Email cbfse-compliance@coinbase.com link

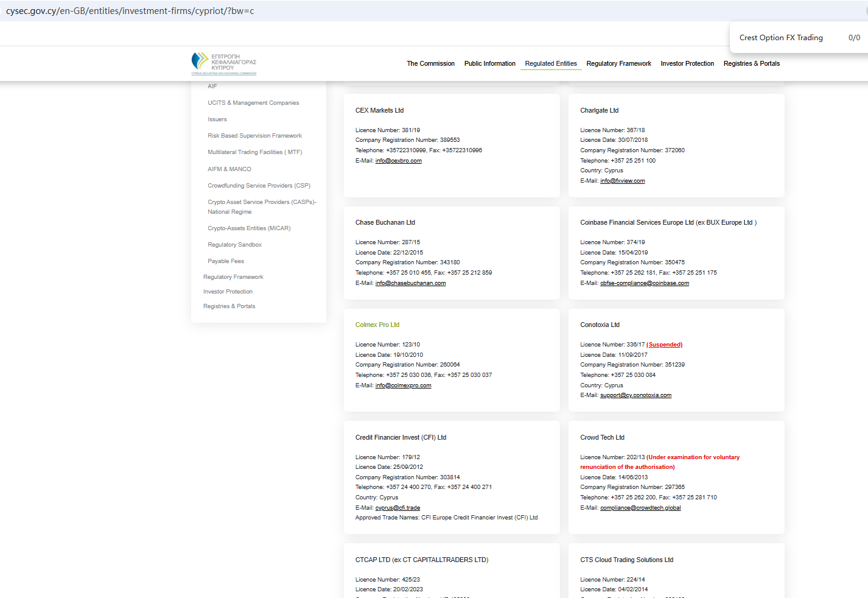(x=644, y=283)
